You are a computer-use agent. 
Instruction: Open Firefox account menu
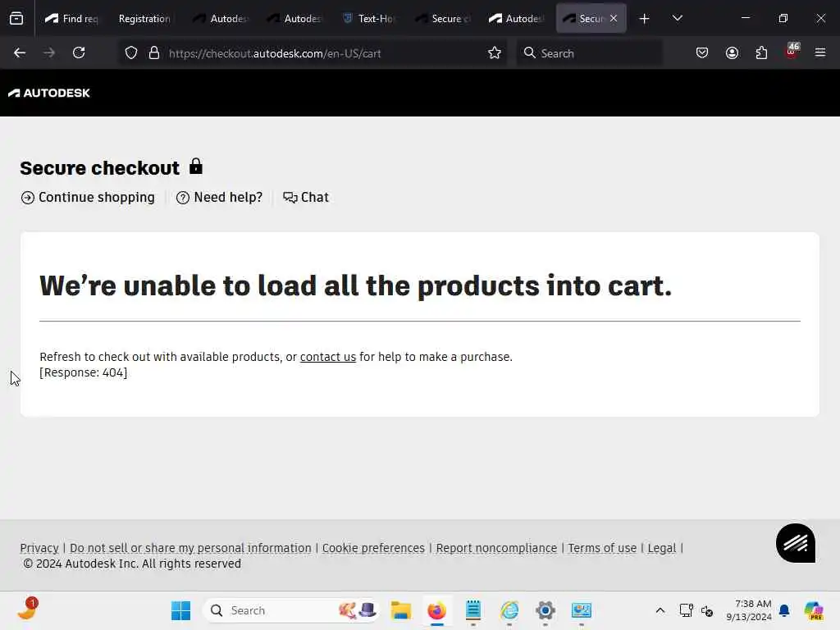pyautogui.click(x=732, y=53)
